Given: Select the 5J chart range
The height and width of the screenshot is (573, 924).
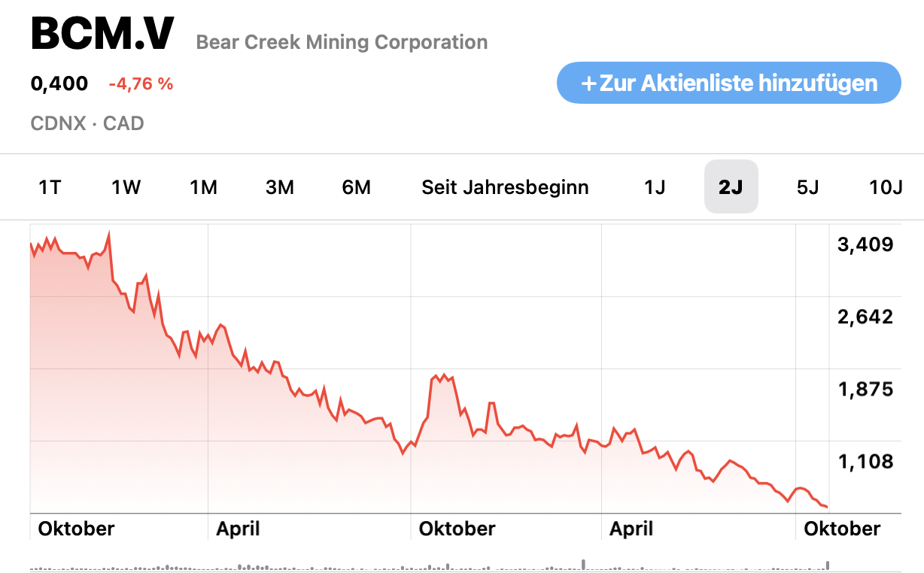Looking at the screenshot, I should coord(807,187).
